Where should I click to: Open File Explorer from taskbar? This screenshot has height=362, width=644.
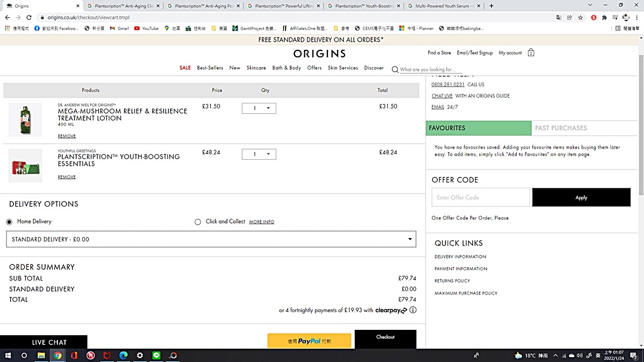coord(41,355)
